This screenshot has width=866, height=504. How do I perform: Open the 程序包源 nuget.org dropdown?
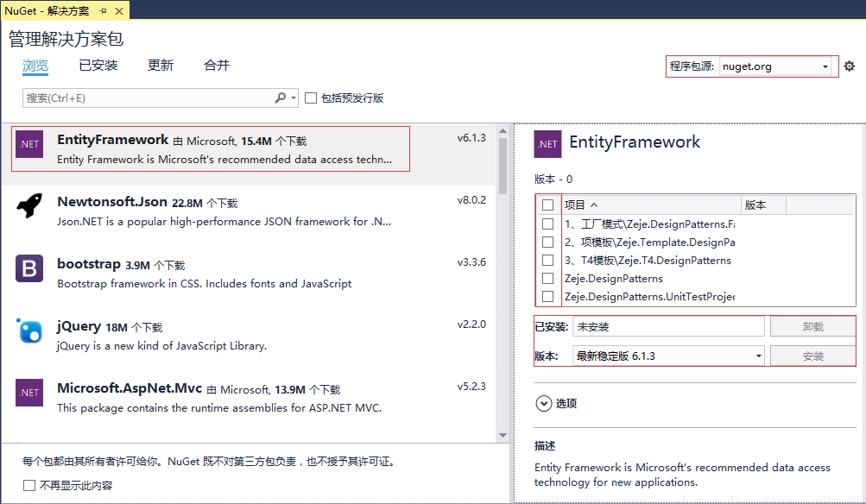[x=775, y=66]
